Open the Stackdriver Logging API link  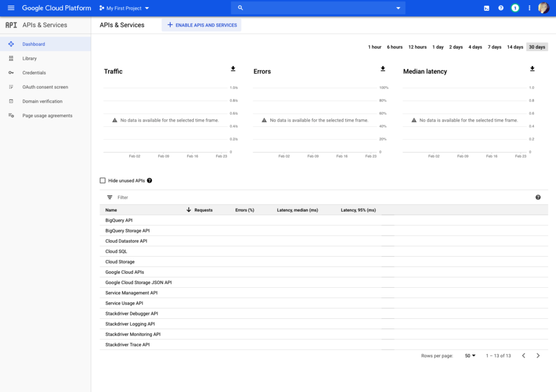(130, 324)
